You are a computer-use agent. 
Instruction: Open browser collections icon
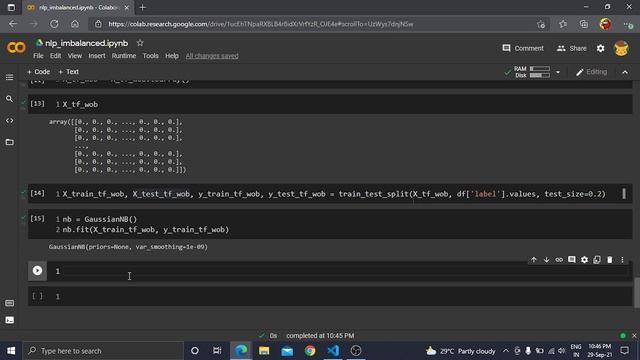point(584,24)
